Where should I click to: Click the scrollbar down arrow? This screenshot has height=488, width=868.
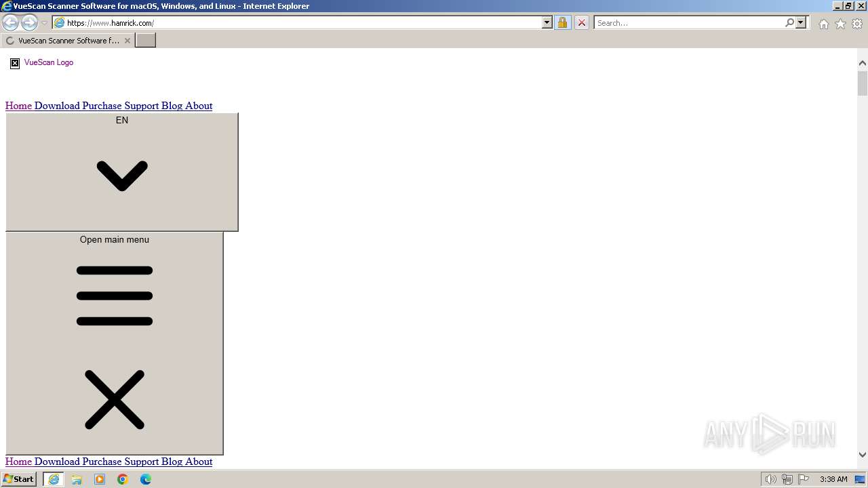click(x=862, y=455)
